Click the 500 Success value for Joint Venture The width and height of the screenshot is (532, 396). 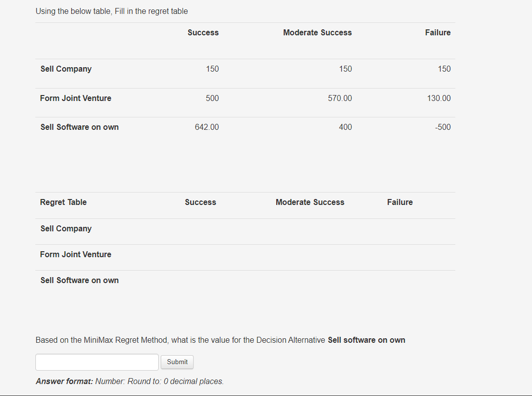pyautogui.click(x=212, y=99)
